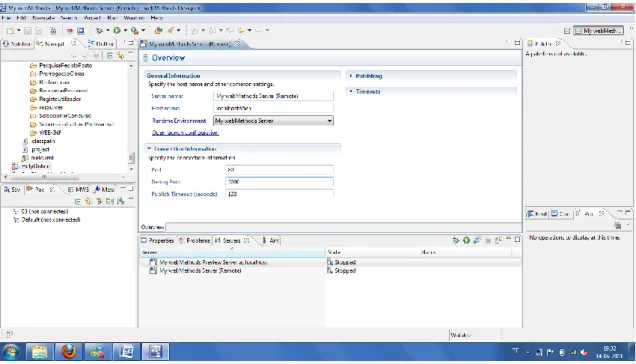Viewport: 636px width, 364px height.
Task: Open the Edit menu
Action: click(21, 18)
